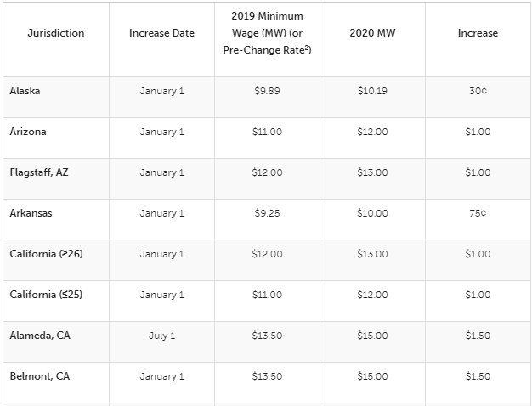Select the 30¢ increase value
This screenshot has height=406, width=532.
pos(478,91)
